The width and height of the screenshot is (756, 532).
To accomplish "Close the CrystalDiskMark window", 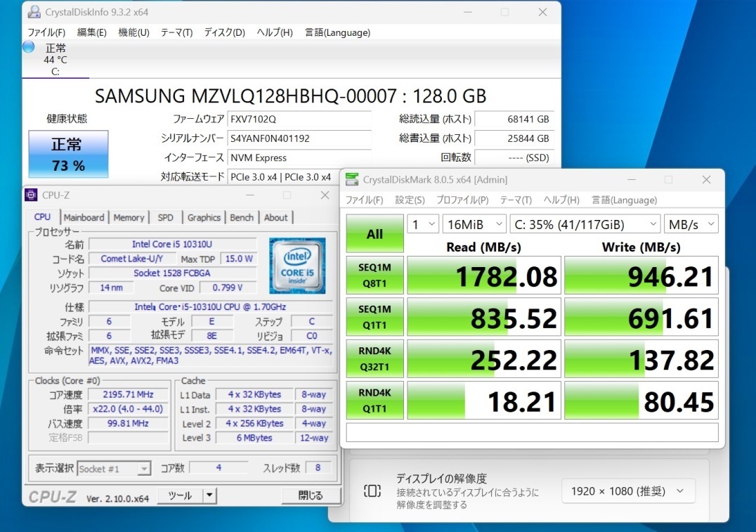I will [706, 179].
